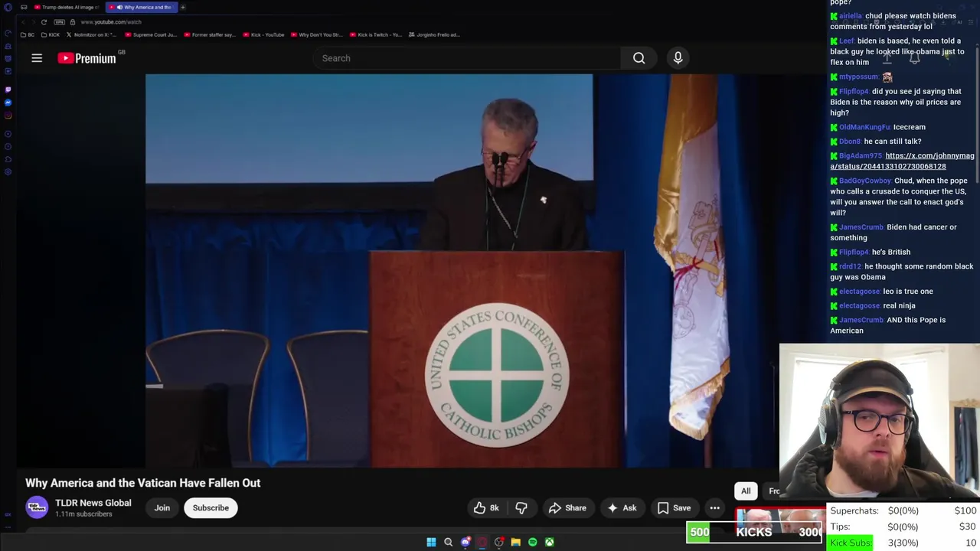This screenshot has height=551, width=980.
Task: Click the Ask button
Action: tap(621, 508)
